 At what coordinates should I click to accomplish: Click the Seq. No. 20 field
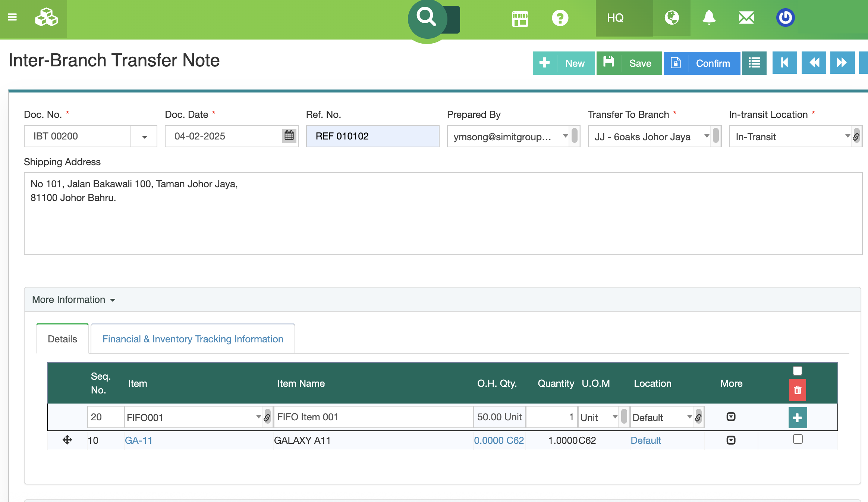(x=106, y=417)
